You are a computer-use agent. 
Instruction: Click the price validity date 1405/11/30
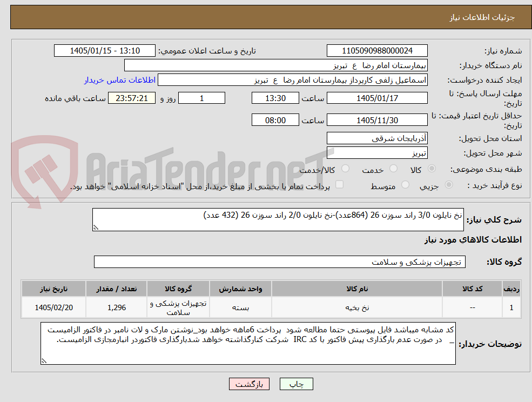[377, 120]
